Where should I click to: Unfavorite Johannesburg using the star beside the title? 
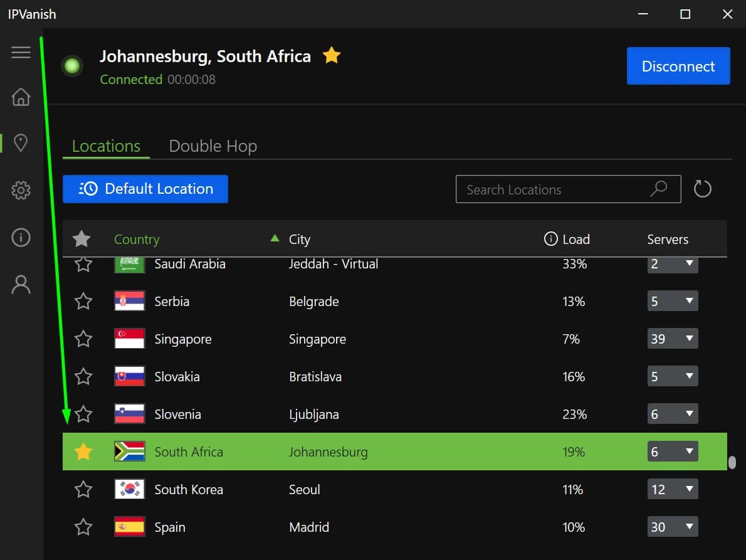[332, 55]
